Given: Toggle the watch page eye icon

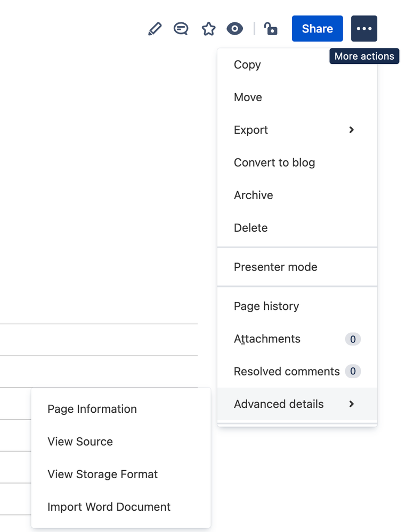Looking at the screenshot, I should pyautogui.click(x=234, y=29).
